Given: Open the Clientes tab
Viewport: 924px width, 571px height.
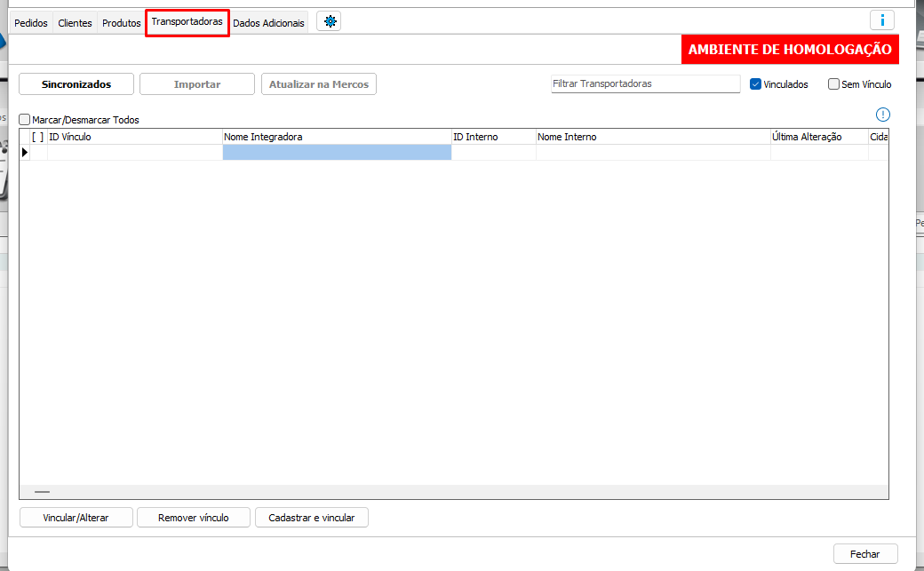Looking at the screenshot, I should pyautogui.click(x=75, y=23).
